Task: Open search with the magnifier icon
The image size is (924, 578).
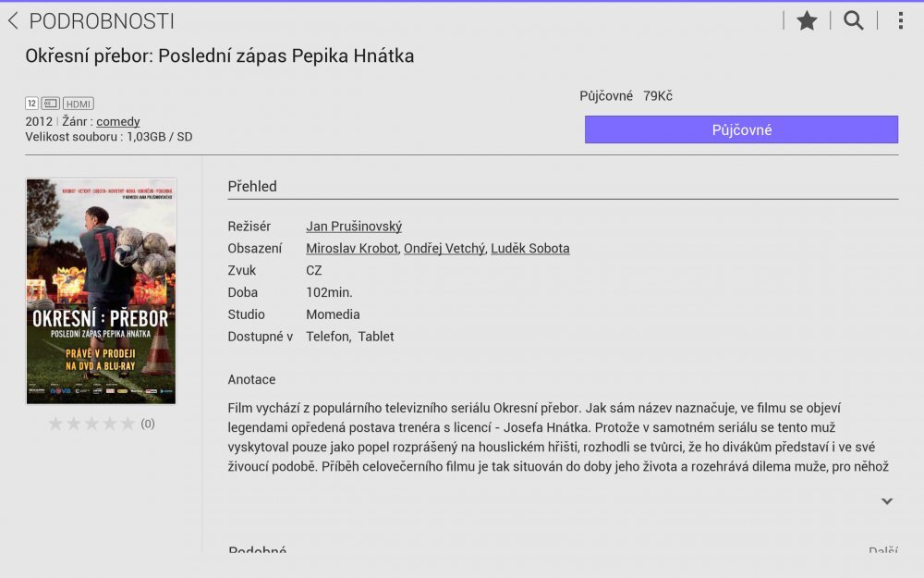Action: pos(854,18)
